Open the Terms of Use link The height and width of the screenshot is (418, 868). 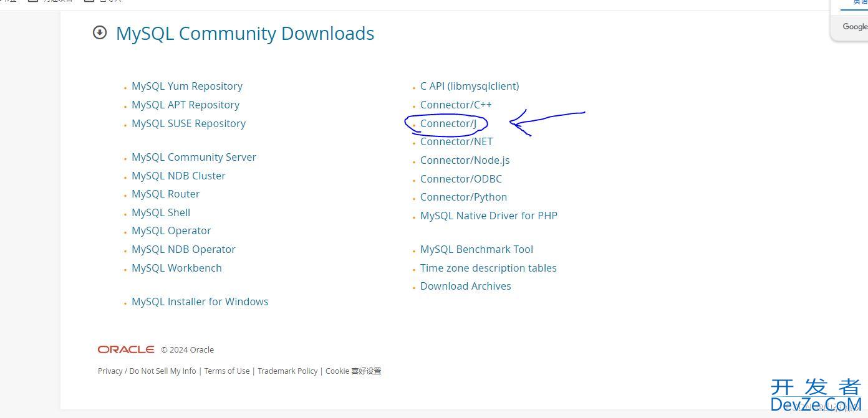coord(227,371)
